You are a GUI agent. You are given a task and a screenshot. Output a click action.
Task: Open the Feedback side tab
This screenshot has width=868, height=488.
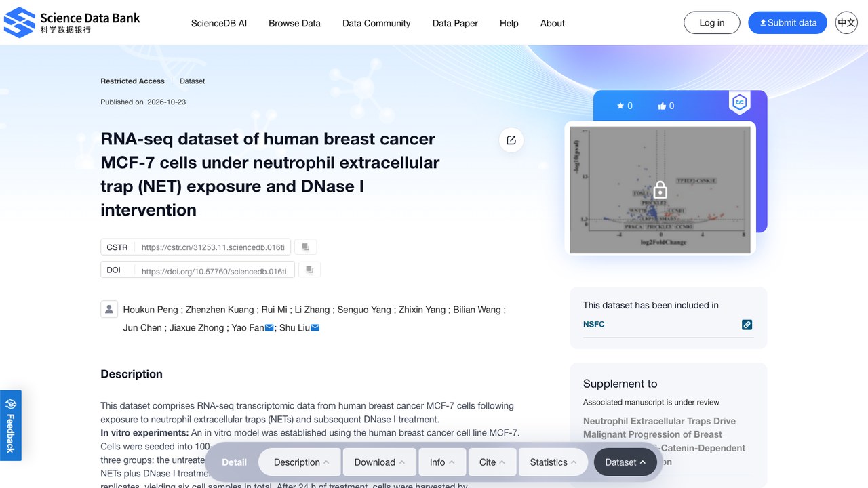pyautogui.click(x=11, y=425)
